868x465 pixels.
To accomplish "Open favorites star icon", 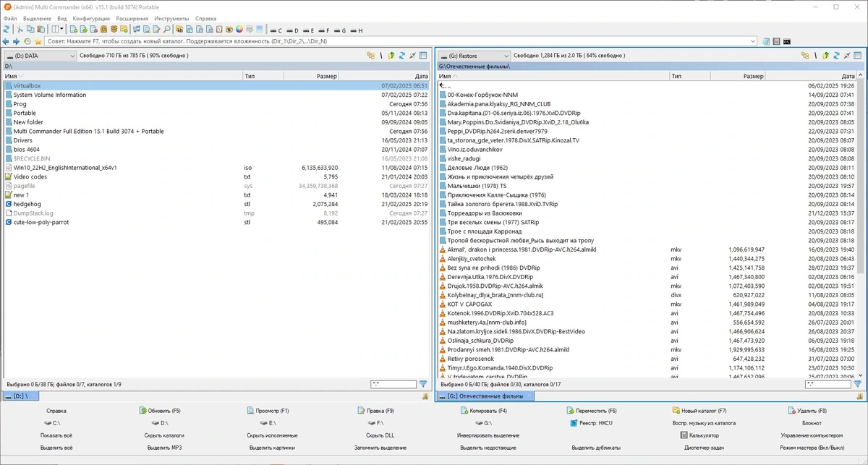I will pyautogui.click(x=38, y=41).
